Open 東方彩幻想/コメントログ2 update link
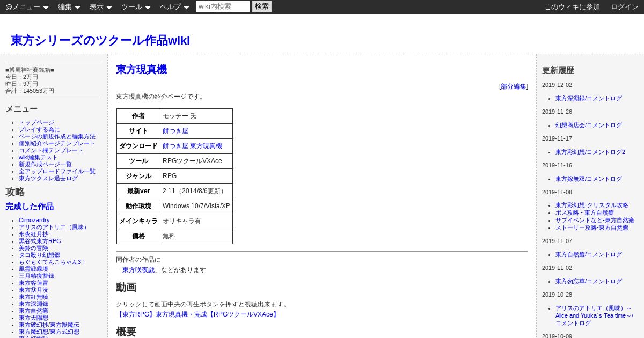The width and height of the screenshot is (644, 338). pos(590,152)
